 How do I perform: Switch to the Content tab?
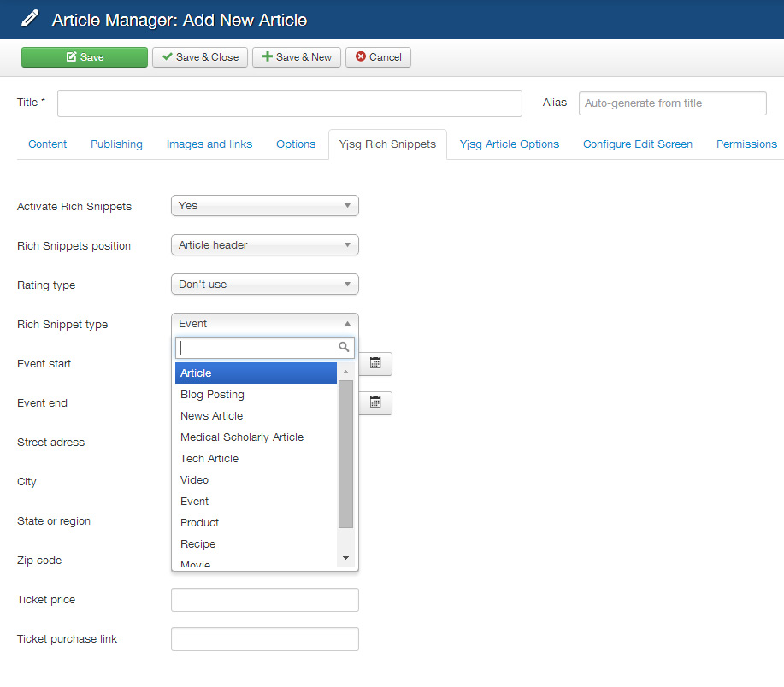(48, 144)
